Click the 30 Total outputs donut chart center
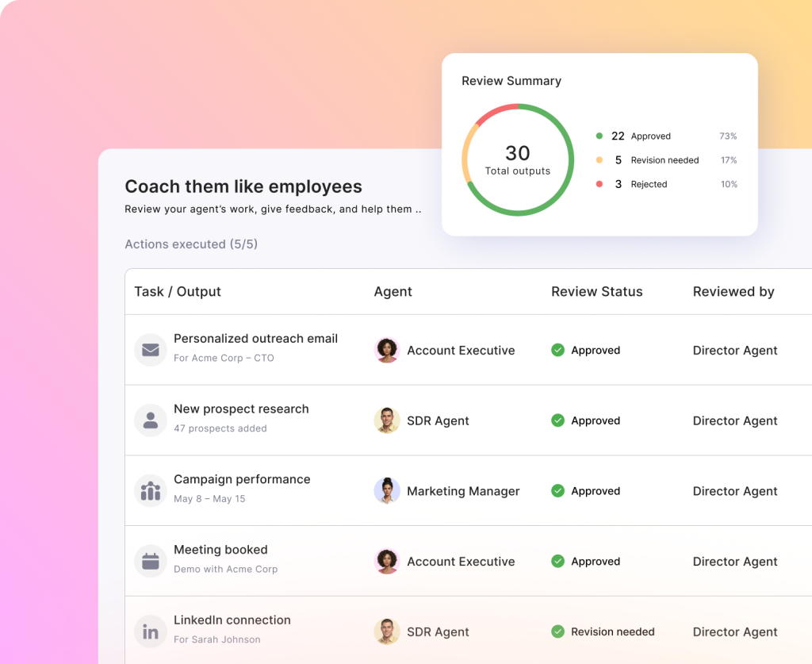 [518, 160]
